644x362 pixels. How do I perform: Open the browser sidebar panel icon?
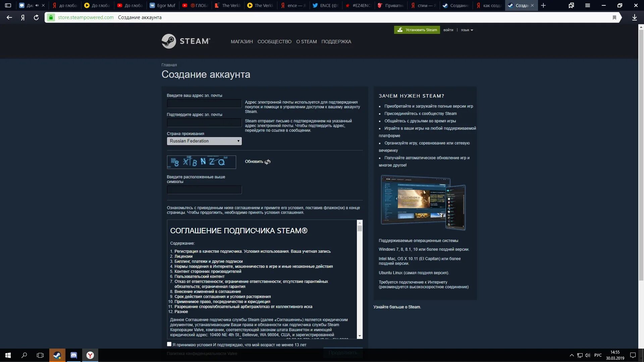(8, 5)
